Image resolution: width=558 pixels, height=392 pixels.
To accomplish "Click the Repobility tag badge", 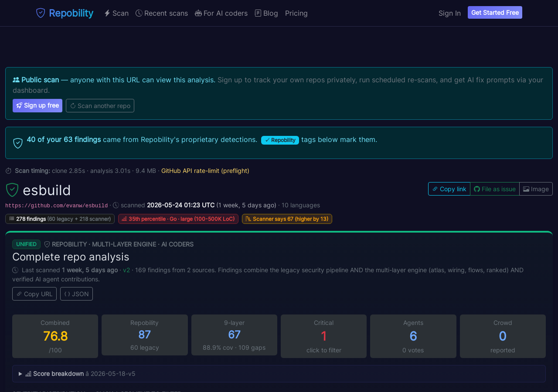I will point(280,140).
